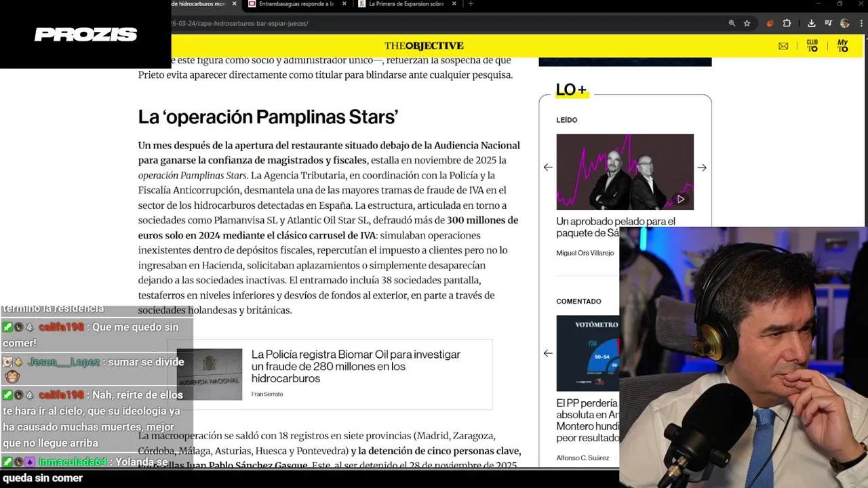Open the browser profile avatar
This screenshot has height=488, width=868.
(844, 23)
